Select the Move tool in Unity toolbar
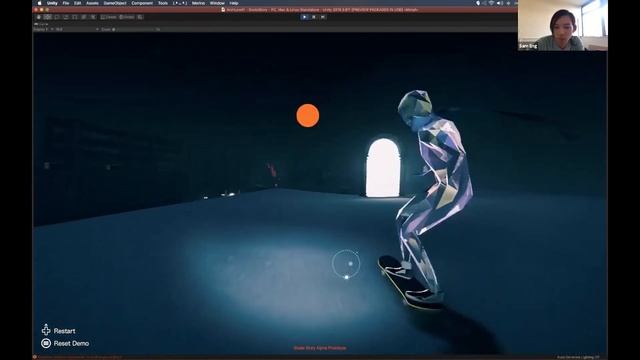The width and height of the screenshot is (640, 360). tap(48, 17)
